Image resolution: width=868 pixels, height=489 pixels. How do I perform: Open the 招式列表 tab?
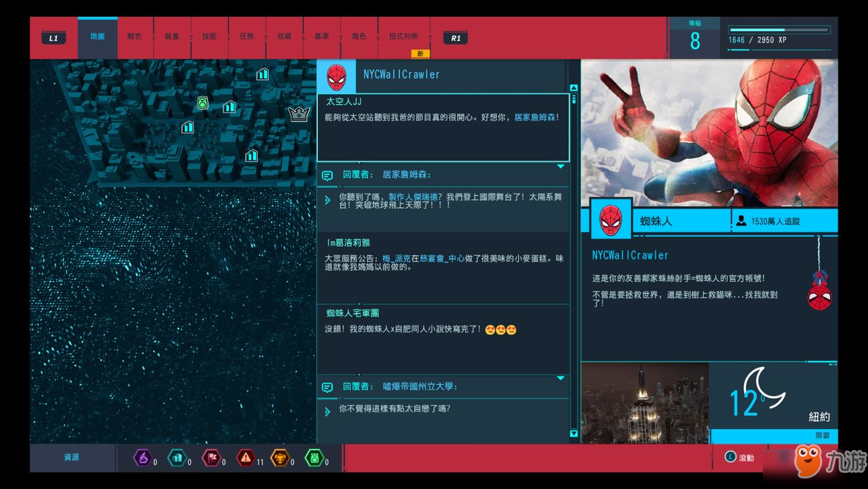(x=404, y=37)
